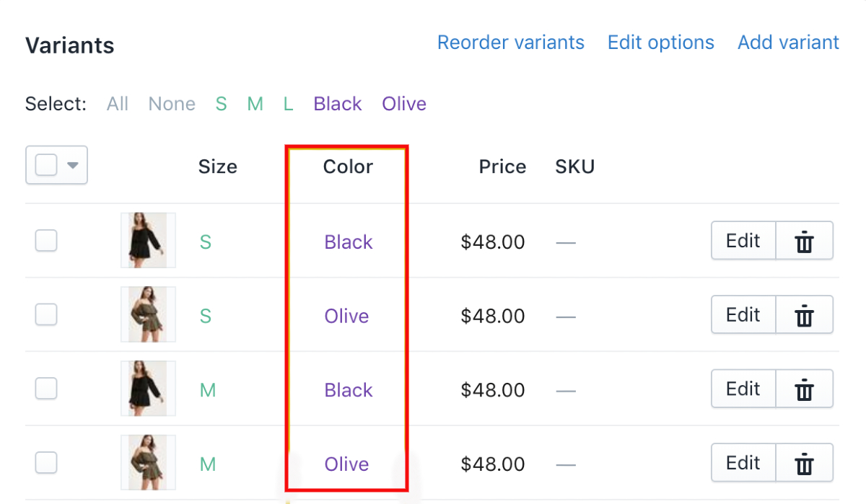
Task: Open Edit options link
Action: (x=660, y=43)
